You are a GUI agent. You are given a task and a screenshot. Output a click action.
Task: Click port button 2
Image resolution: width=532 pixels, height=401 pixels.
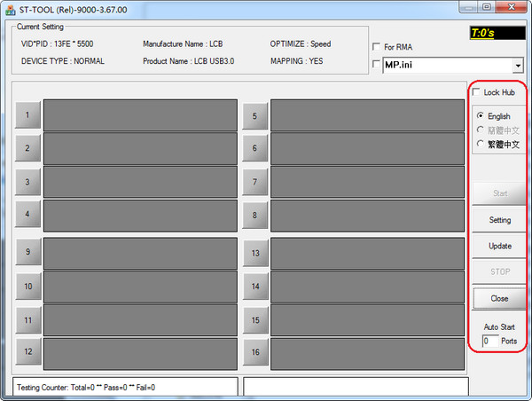point(27,148)
